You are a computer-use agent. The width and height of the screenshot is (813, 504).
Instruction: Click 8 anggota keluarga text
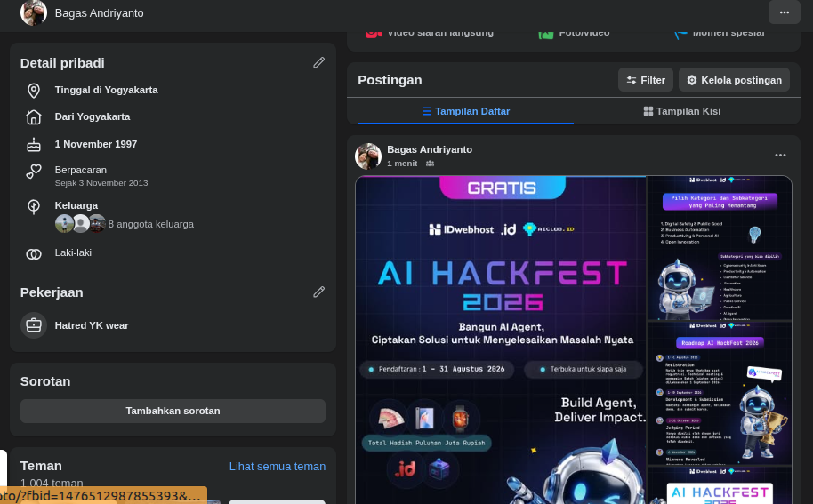click(151, 224)
